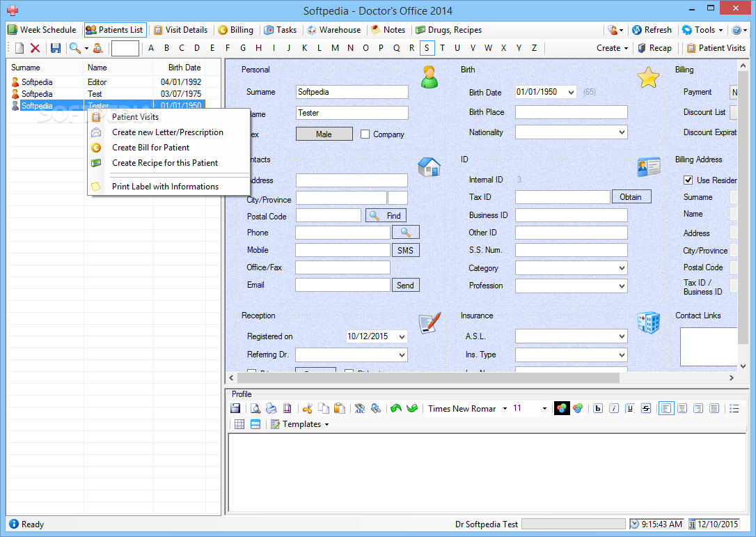
Task: Open print preview in profile editor
Action: (x=255, y=409)
